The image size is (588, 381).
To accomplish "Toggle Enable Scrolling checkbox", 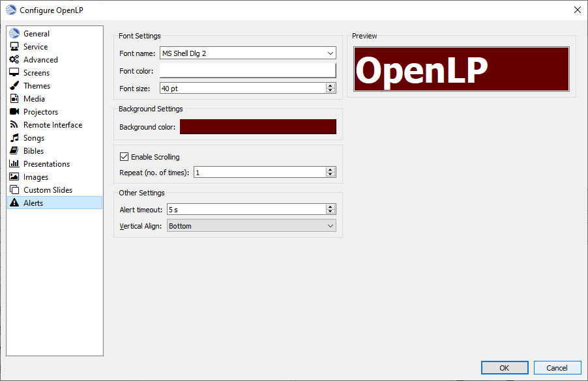I will (124, 156).
